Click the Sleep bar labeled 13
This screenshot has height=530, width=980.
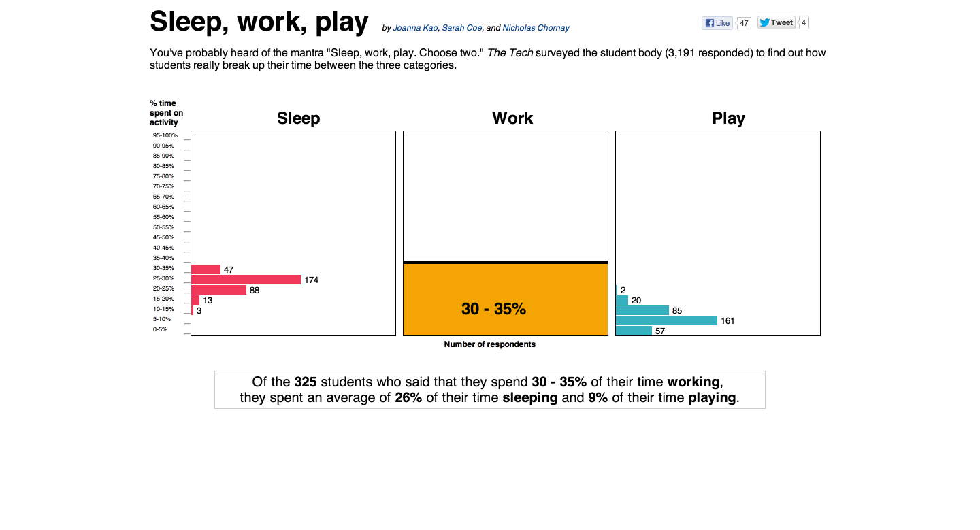point(195,300)
